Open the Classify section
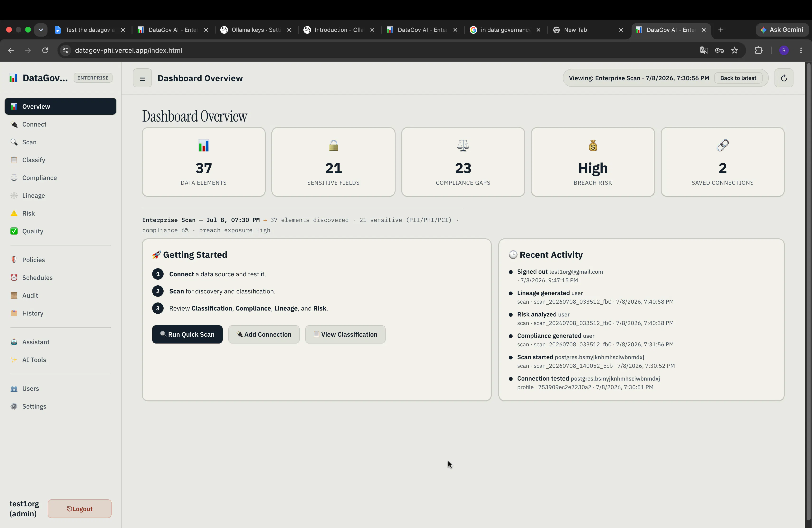Screen dimensions: 812x528 (x=60, y=160)
